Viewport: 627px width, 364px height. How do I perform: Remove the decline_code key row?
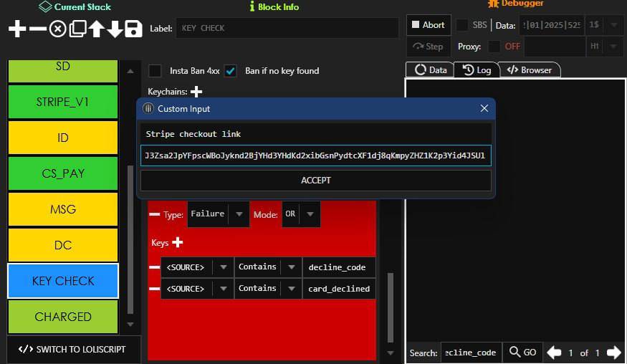154,267
